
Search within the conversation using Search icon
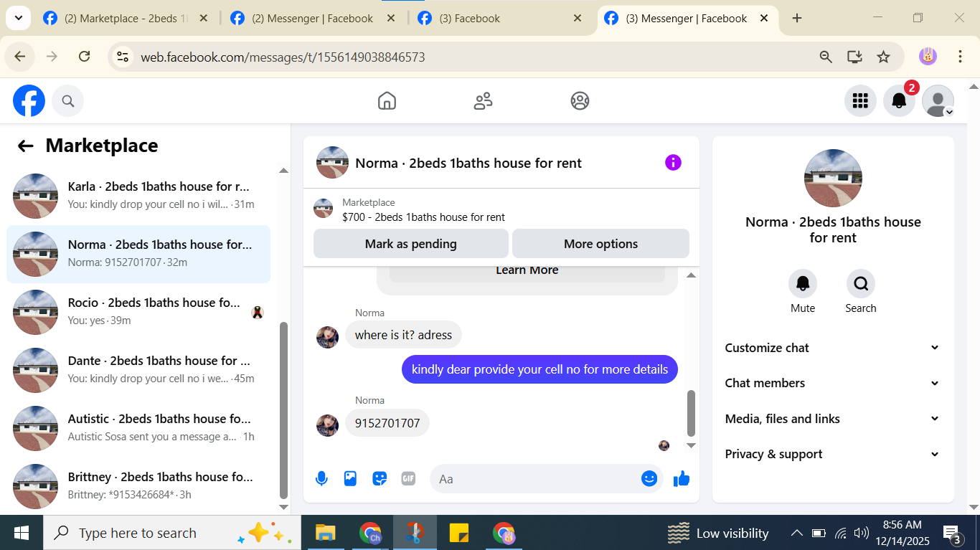861,284
